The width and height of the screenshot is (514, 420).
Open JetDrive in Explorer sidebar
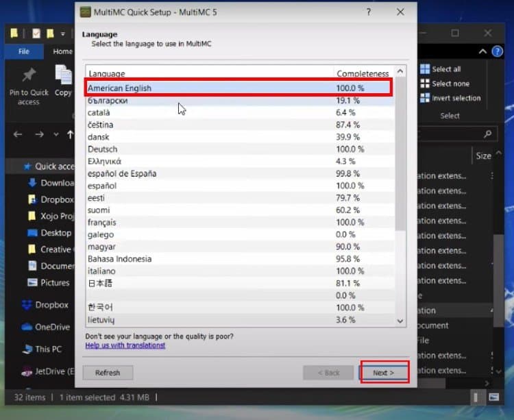(x=47, y=371)
